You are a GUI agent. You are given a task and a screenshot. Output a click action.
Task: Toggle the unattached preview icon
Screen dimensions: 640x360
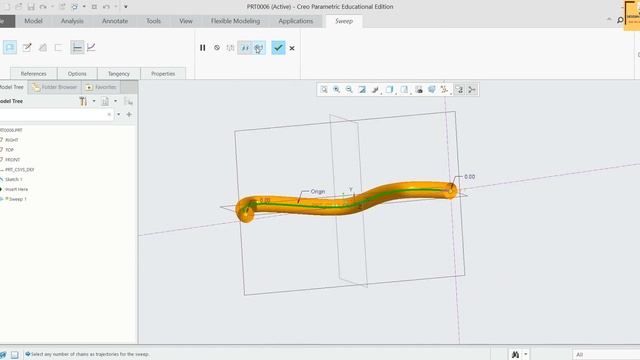(x=231, y=48)
